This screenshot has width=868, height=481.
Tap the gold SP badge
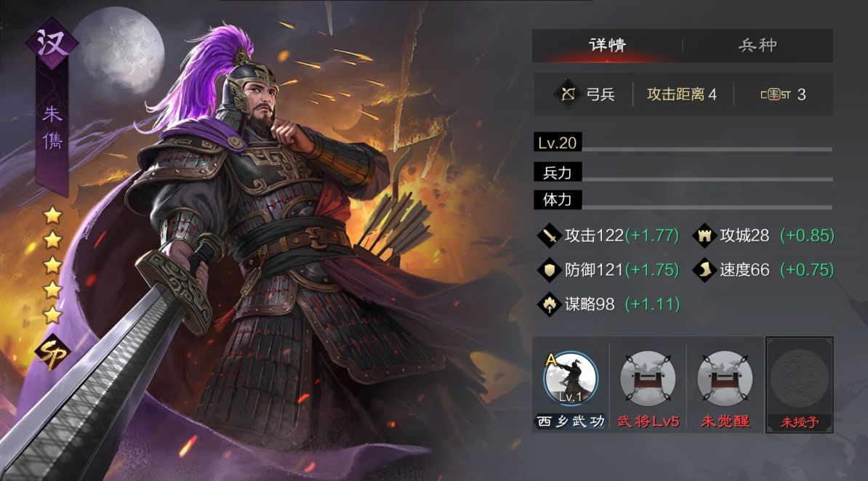52,352
